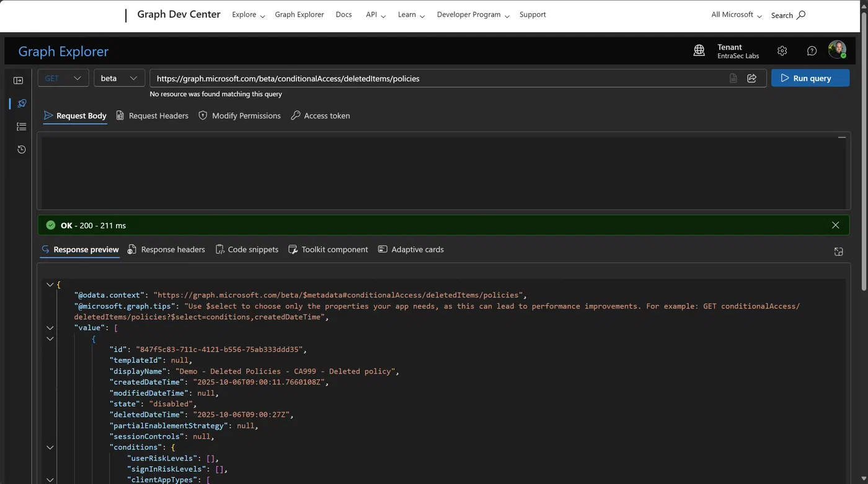Image resolution: width=868 pixels, height=484 pixels.
Task: Open the help and feedback icon
Action: [x=812, y=51]
